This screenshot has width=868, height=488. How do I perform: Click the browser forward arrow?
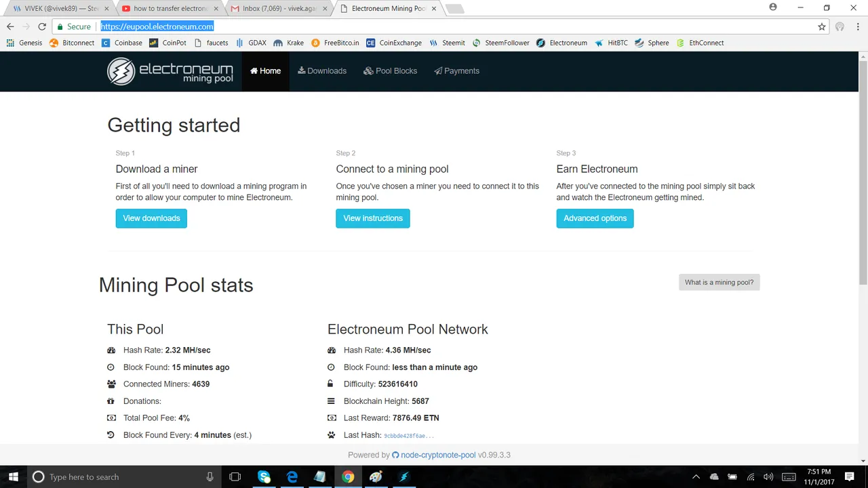[26, 26]
